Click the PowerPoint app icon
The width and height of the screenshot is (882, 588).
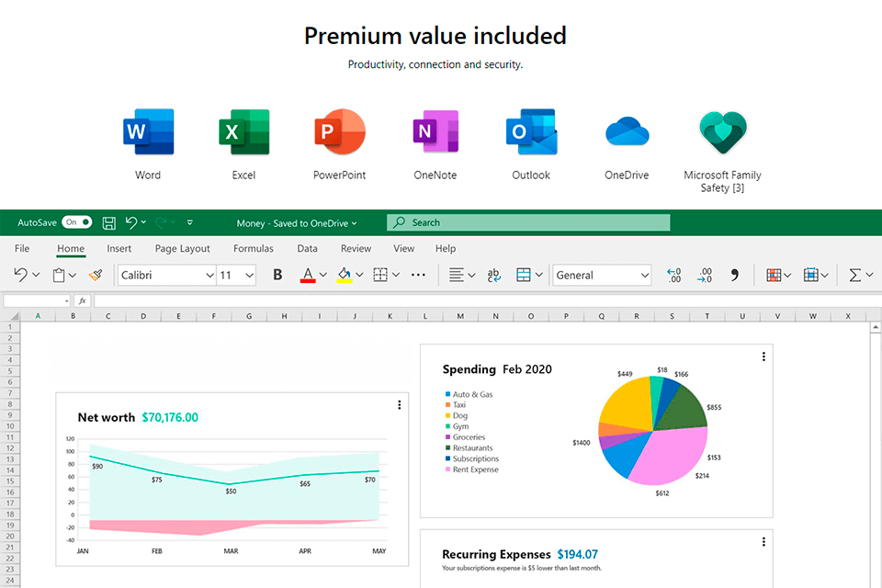click(x=340, y=131)
